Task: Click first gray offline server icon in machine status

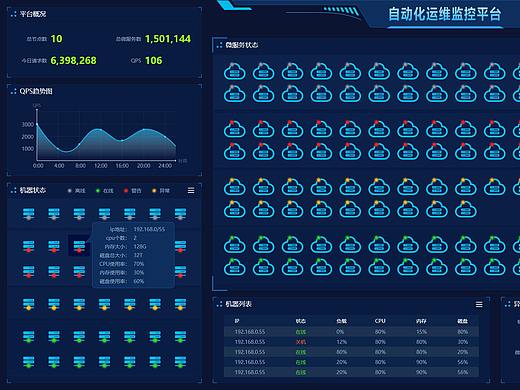Action: point(28,214)
